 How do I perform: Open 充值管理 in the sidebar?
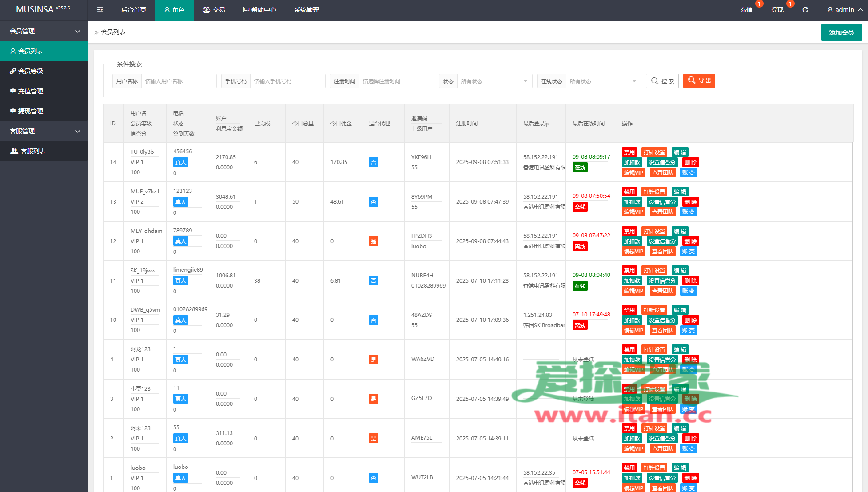[31, 91]
